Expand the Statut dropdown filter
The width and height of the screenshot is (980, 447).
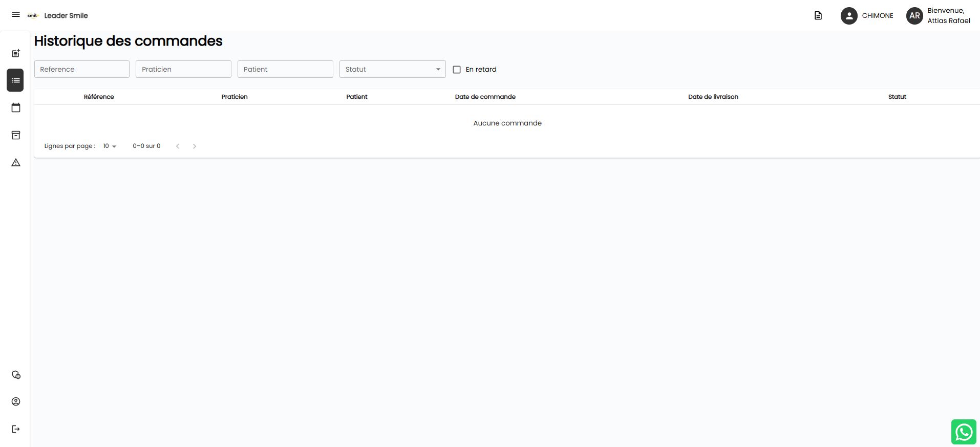pyautogui.click(x=392, y=69)
